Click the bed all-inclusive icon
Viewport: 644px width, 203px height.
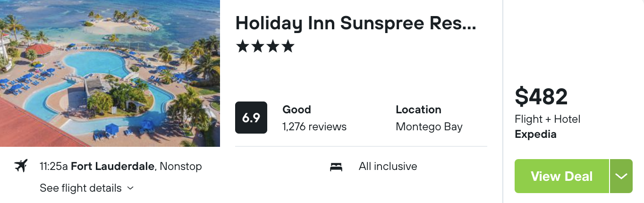336,167
